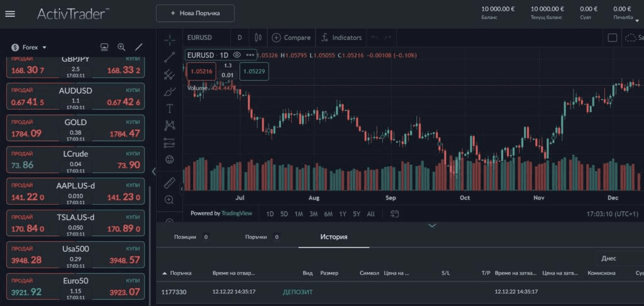Toggle EURUSD series visibility eye icon
Image resolution: width=644 pixels, height=306 pixels.
237,55
